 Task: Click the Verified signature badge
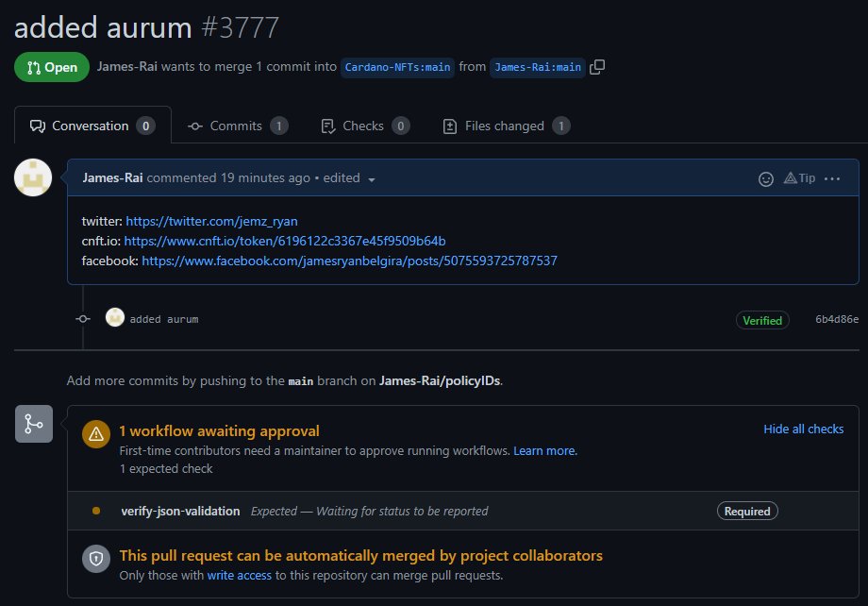[762, 320]
